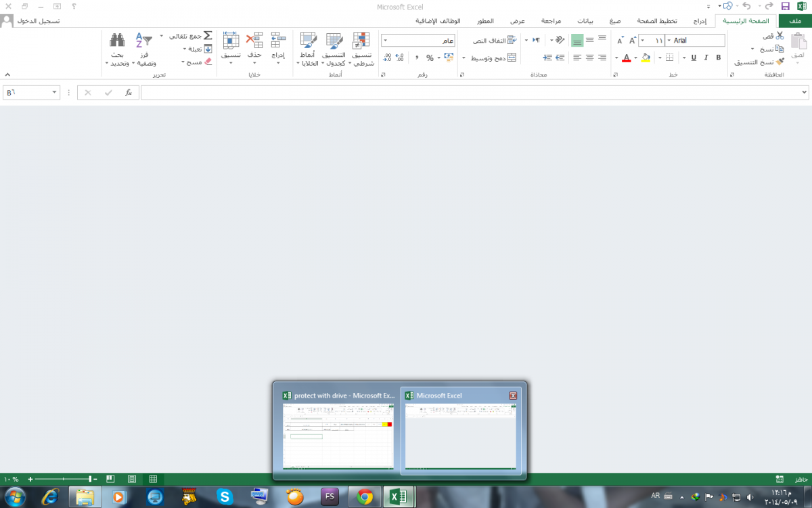812x508 pixels.
Task: Click AutoSum (جمع تلقائي) sigma icon
Action: click(208, 35)
